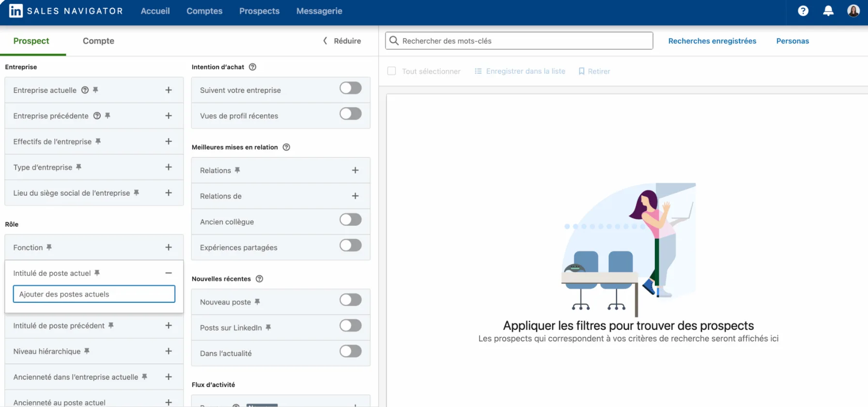Open Recherches enregistrées link
The height and width of the screenshot is (407, 868).
712,41
